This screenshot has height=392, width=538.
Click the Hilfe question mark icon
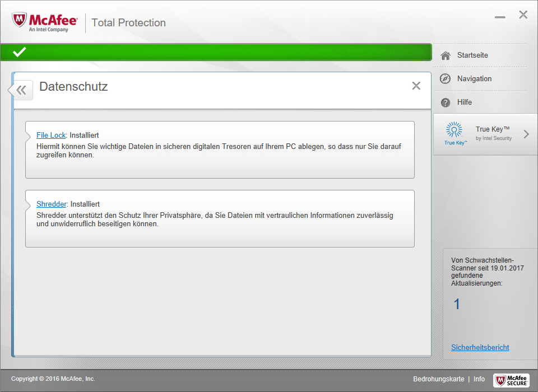tap(446, 102)
